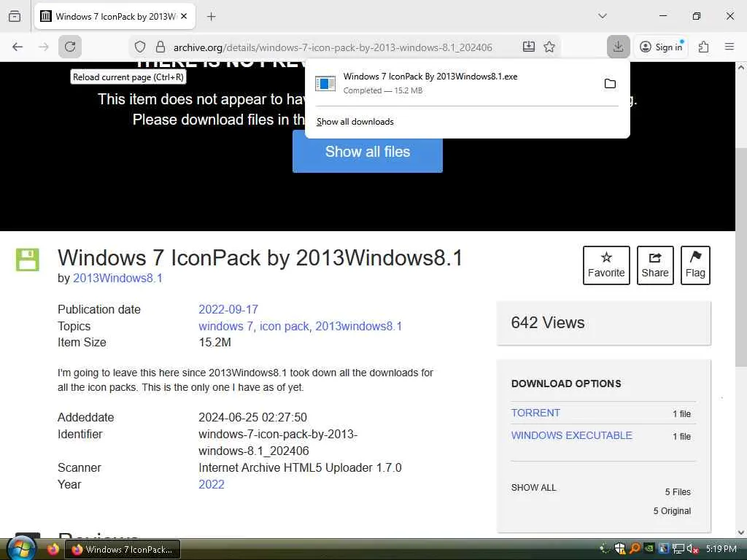Click the orange magnifier tray icon
The width and height of the screenshot is (747, 560).
(x=635, y=548)
